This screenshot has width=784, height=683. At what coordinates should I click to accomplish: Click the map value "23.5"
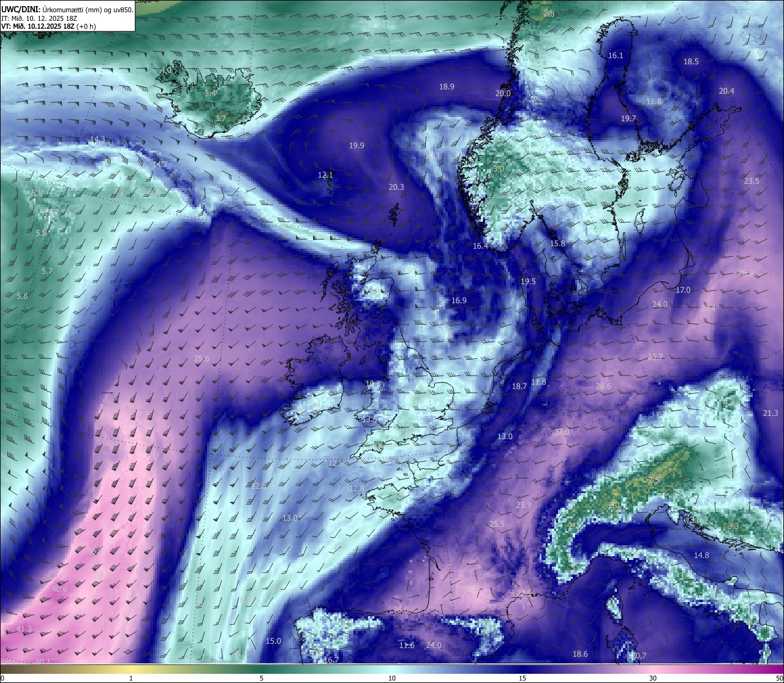pos(752,181)
